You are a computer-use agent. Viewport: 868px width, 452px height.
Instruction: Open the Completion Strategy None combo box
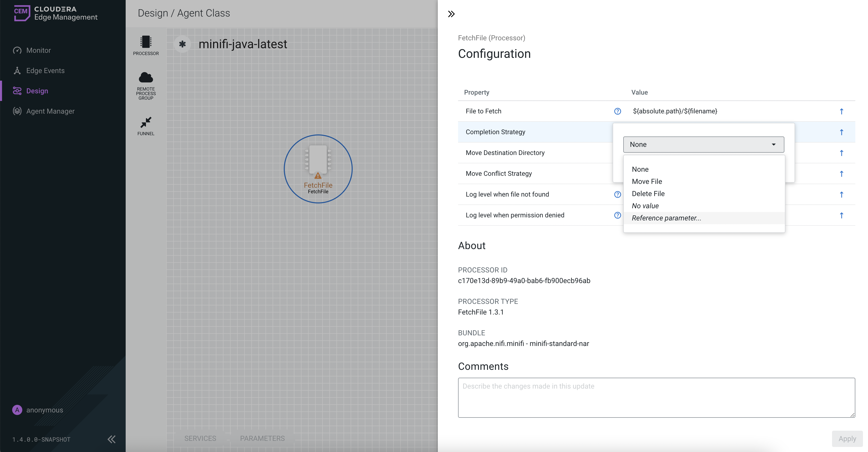pos(703,144)
